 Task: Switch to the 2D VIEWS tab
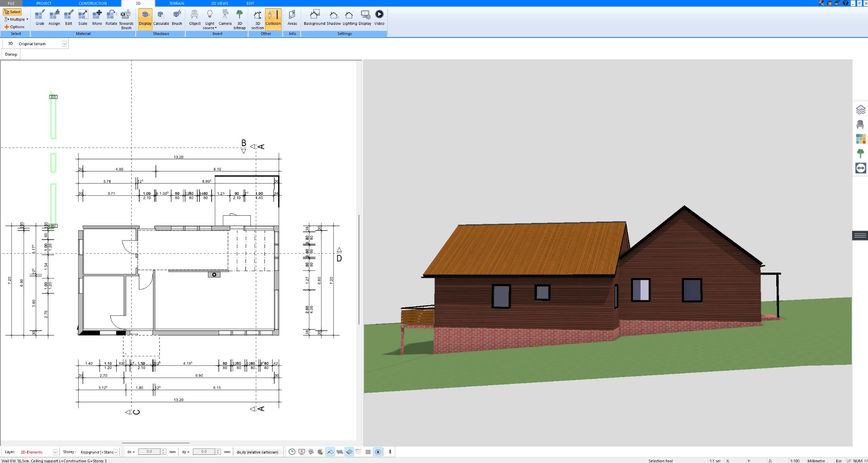pos(220,3)
